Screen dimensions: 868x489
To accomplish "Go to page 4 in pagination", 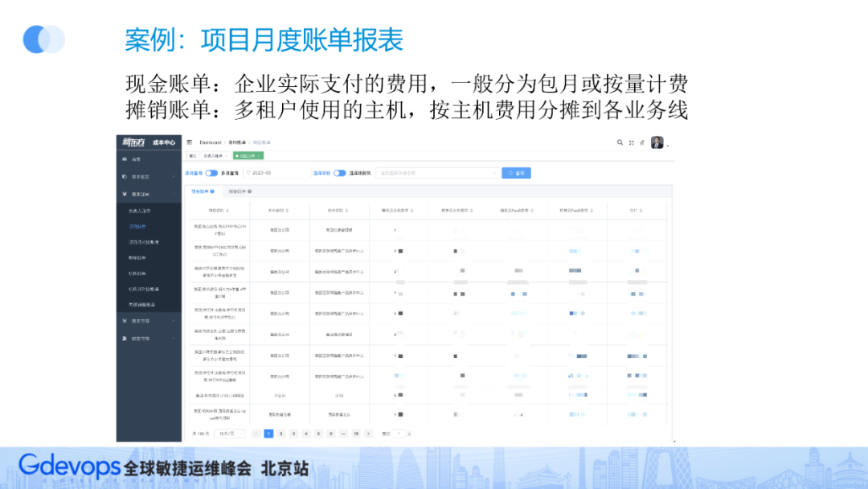I will tap(306, 434).
